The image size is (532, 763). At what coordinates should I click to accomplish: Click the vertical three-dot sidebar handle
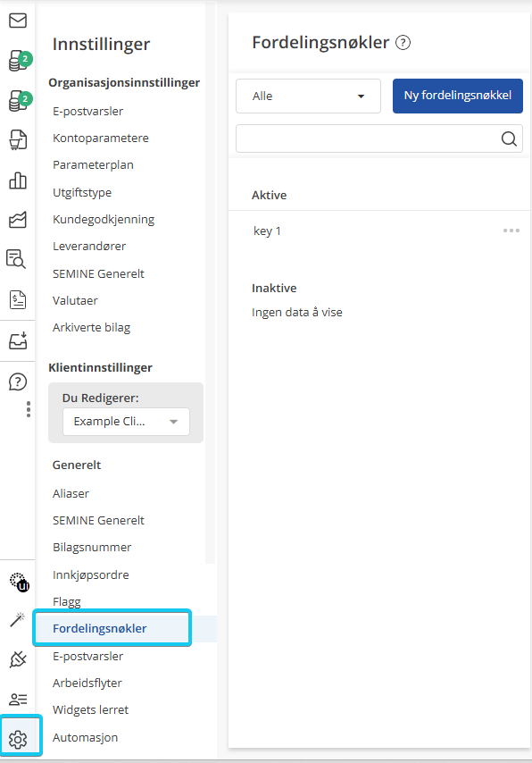pos(29,409)
